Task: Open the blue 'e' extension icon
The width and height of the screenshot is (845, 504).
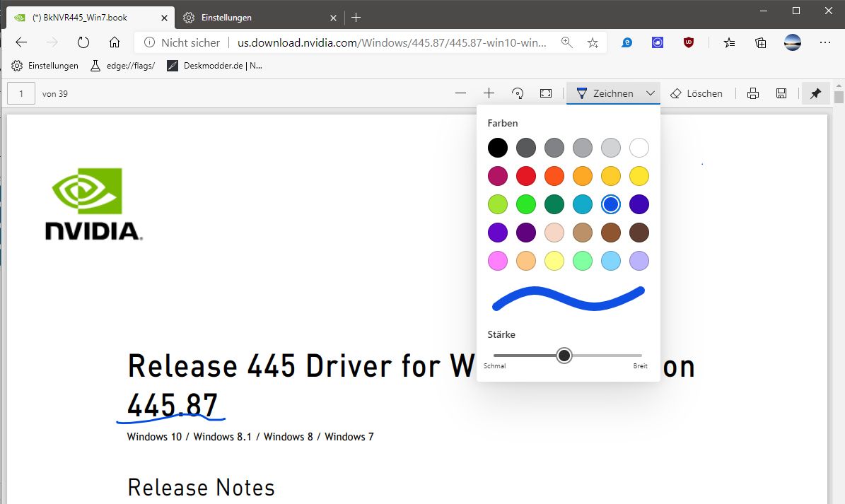Action: (x=627, y=42)
